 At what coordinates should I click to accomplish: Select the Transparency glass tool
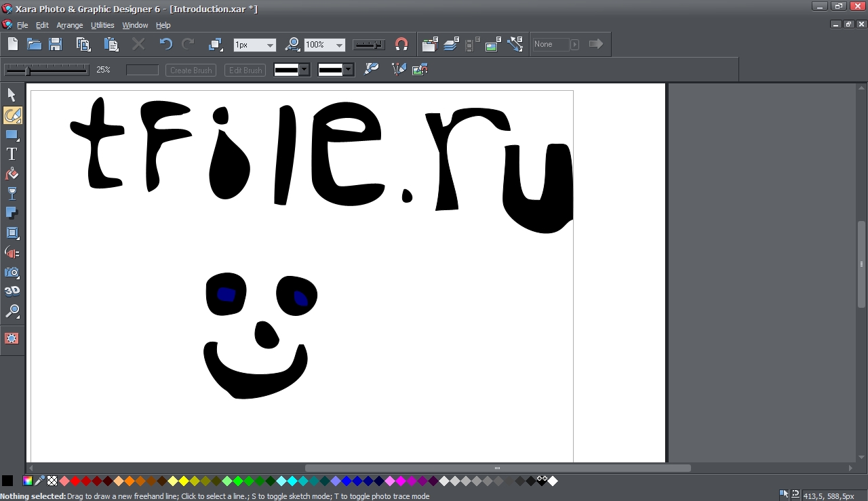coord(12,194)
